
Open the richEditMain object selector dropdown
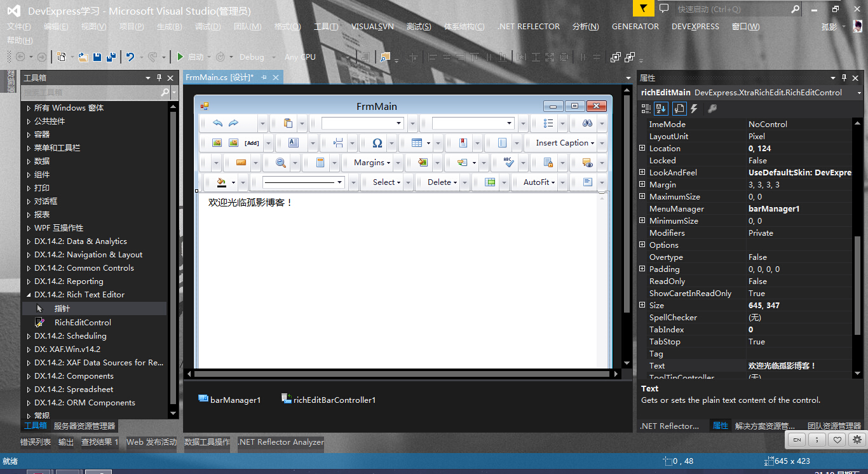click(x=859, y=93)
